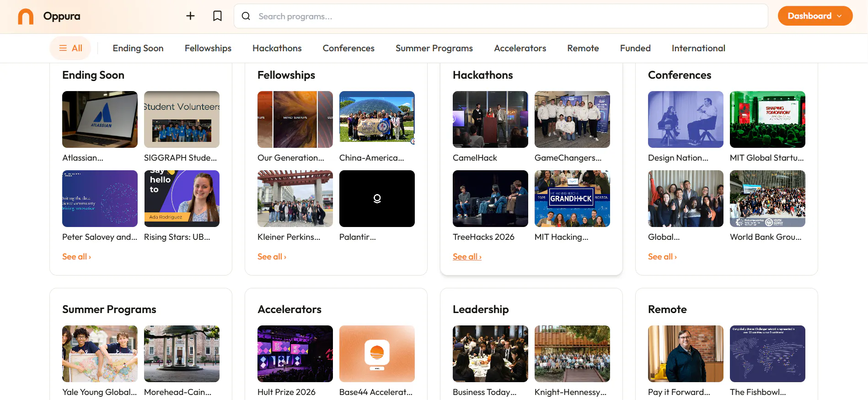
Task: Open SIGGRAPH Student Volunteers thumbnail
Action: [x=182, y=119]
